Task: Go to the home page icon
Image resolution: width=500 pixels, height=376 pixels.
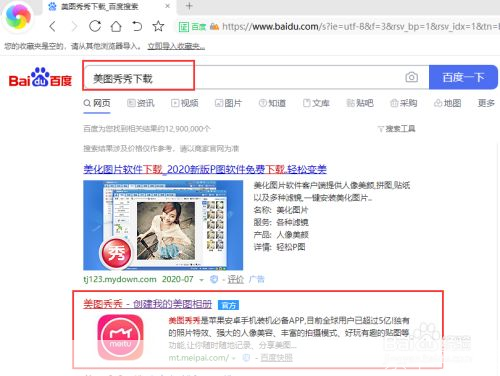Action: point(116,26)
